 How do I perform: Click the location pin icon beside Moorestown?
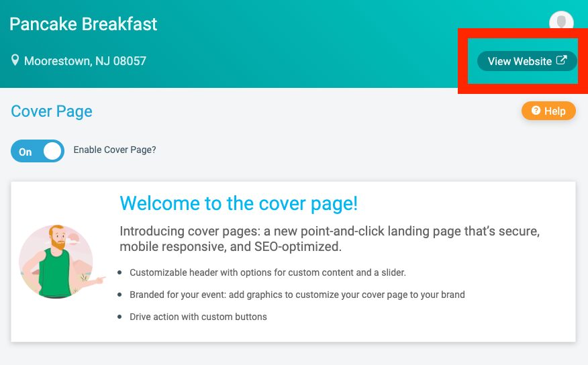[x=15, y=60]
